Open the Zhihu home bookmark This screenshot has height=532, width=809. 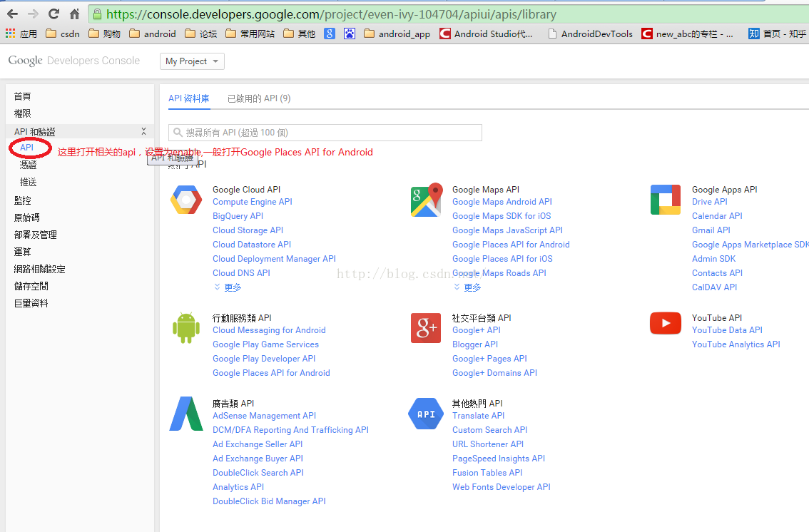(778, 34)
